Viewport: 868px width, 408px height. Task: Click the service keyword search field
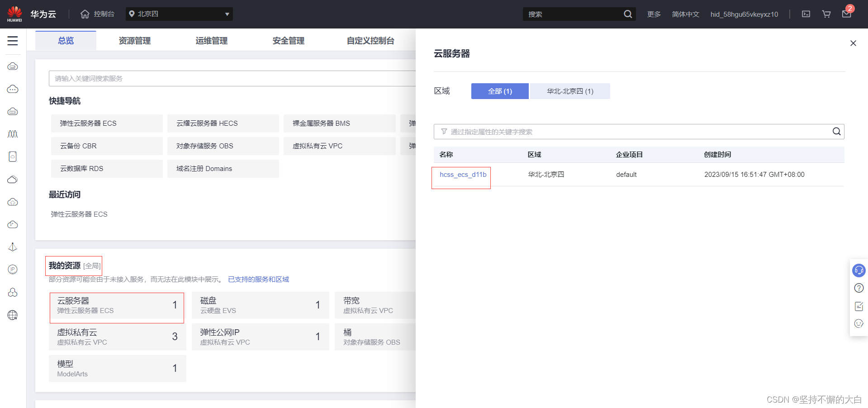tap(232, 78)
